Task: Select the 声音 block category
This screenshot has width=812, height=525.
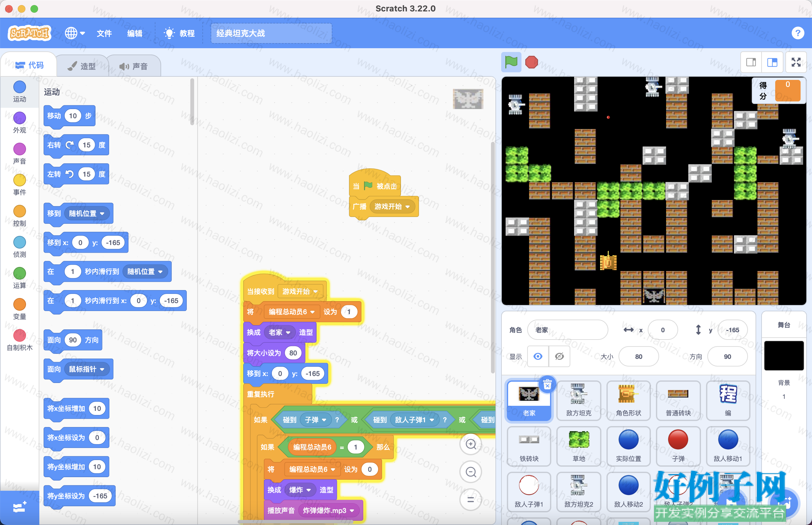Action: point(19,154)
